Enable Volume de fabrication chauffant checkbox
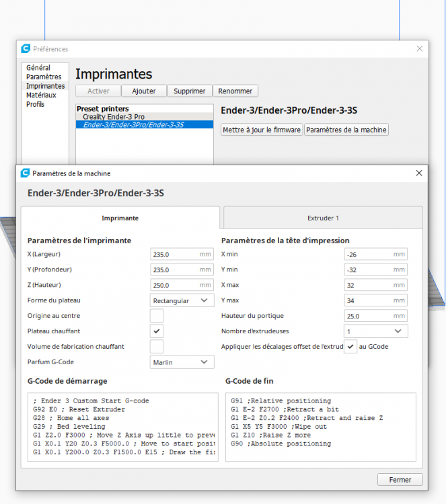446x504 pixels. pyautogui.click(x=157, y=347)
